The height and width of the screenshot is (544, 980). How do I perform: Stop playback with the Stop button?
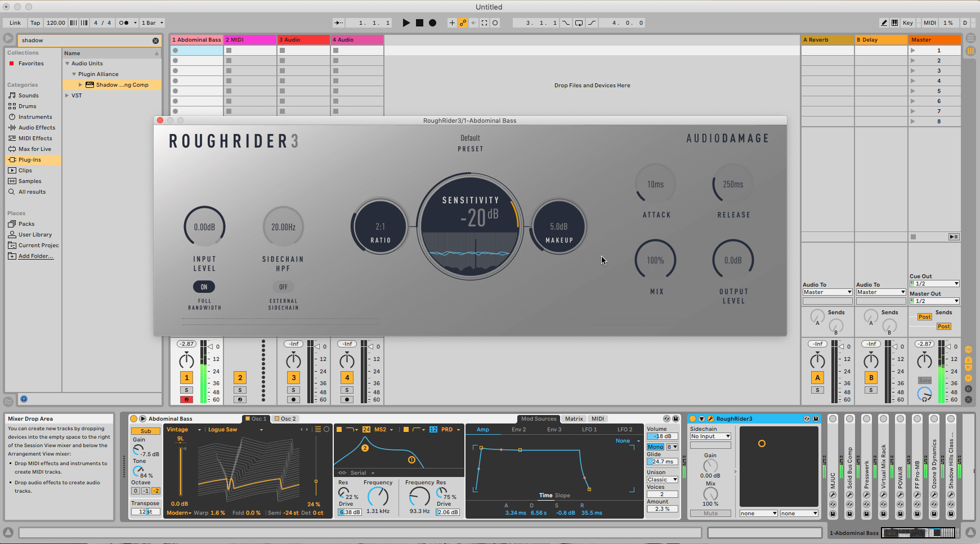coord(419,23)
